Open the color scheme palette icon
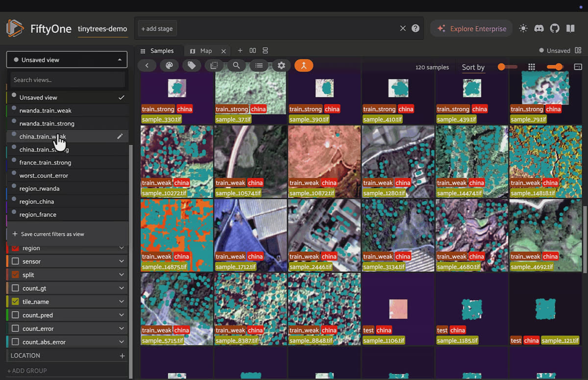The width and height of the screenshot is (588, 380). [169, 65]
